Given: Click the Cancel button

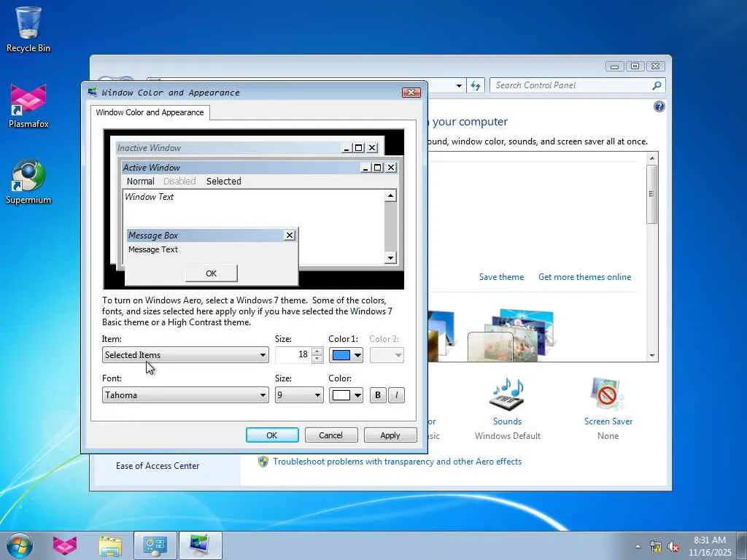Looking at the screenshot, I should (331, 435).
